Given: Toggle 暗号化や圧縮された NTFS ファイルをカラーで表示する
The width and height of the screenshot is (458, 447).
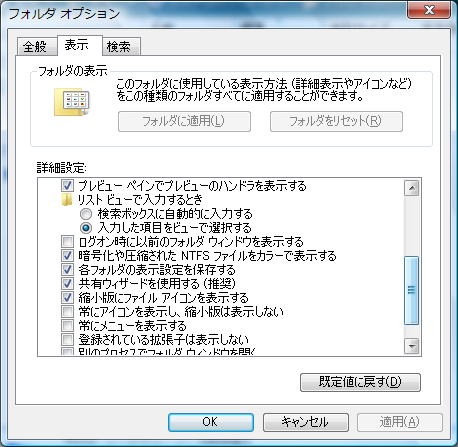Looking at the screenshot, I should (x=67, y=256).
